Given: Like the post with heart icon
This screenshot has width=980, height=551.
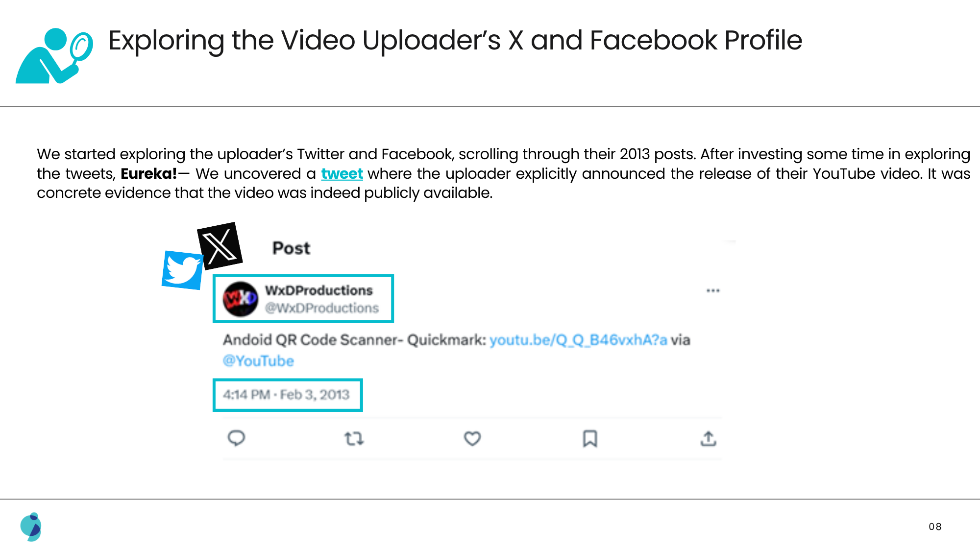Looking at the screenshot, I should (x=472, y=438).
